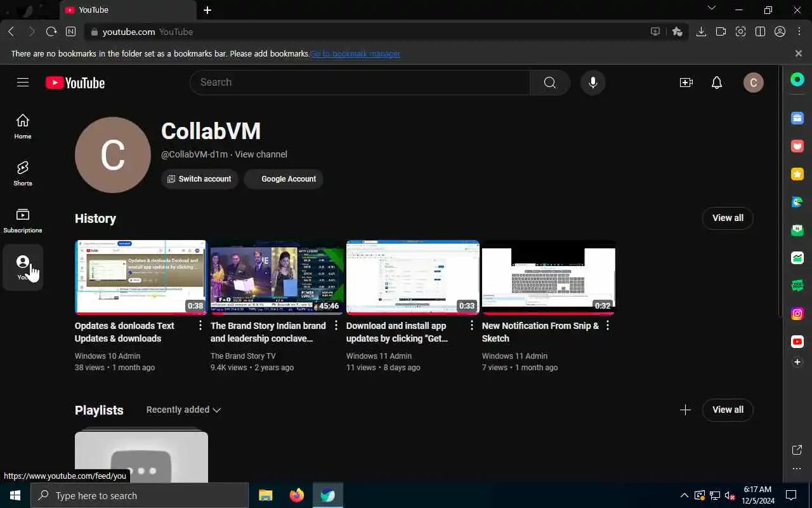Open File Explorer from taskbar
Viewport: 812px width, 508px height.
(x=266, y=495)
